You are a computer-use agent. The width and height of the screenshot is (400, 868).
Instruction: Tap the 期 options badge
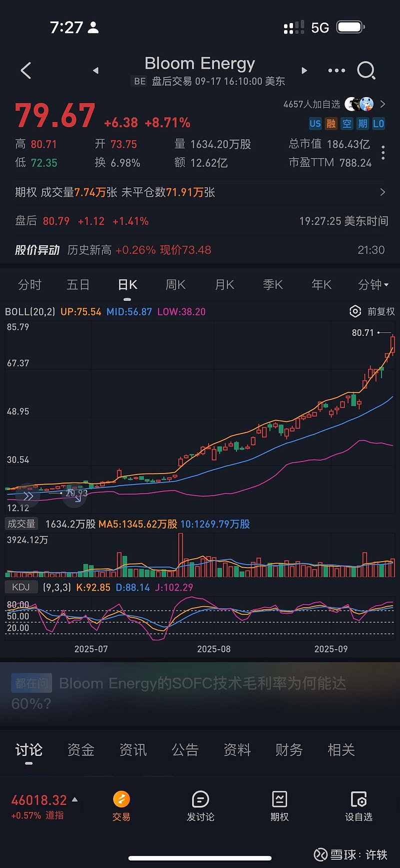[363, 124]
